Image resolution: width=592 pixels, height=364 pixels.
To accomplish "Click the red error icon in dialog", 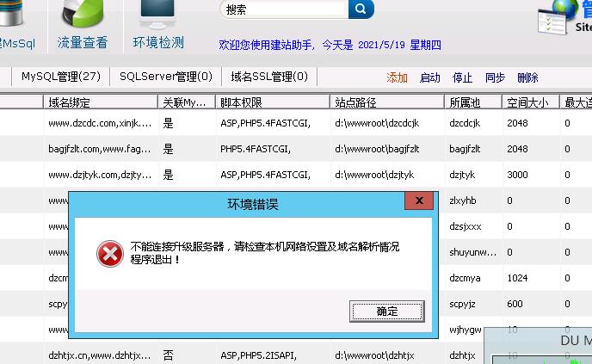I will 109,253.
